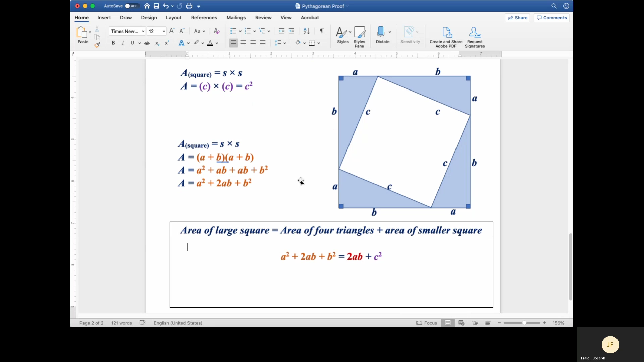Show paragraph marks
The height and width of the screenshot is (362, 644).
(322, 31)
